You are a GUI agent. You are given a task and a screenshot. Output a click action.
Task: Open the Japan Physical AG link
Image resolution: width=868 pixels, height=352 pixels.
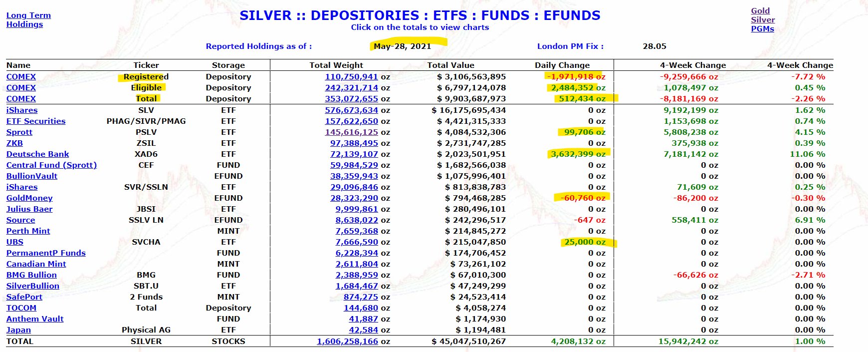[18, 330]
